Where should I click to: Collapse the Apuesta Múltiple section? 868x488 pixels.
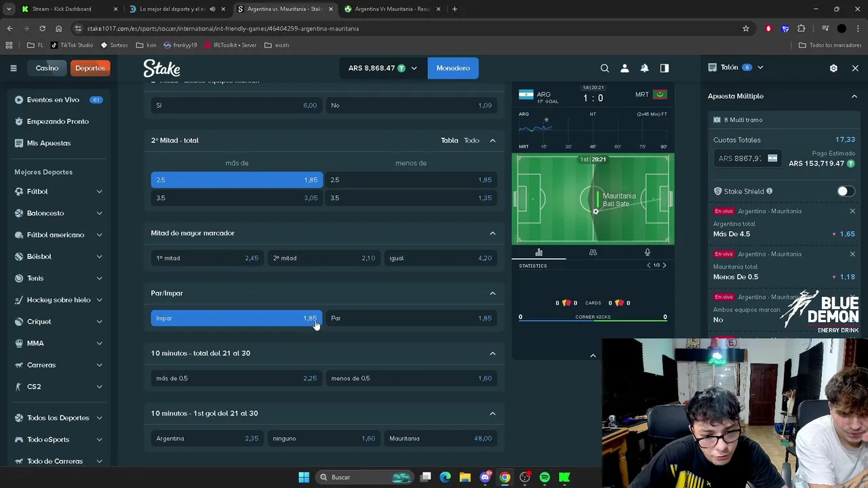pos(854,96)
